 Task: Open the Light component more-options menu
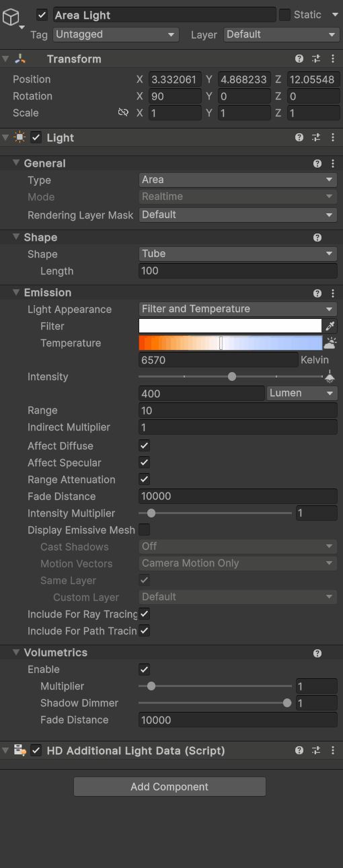pos(332,137)
